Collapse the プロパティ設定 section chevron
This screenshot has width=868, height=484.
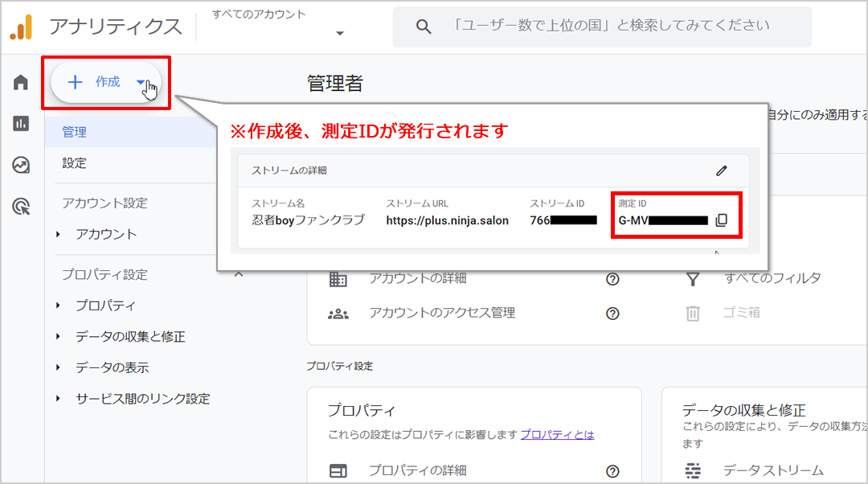tap(238, 274)
